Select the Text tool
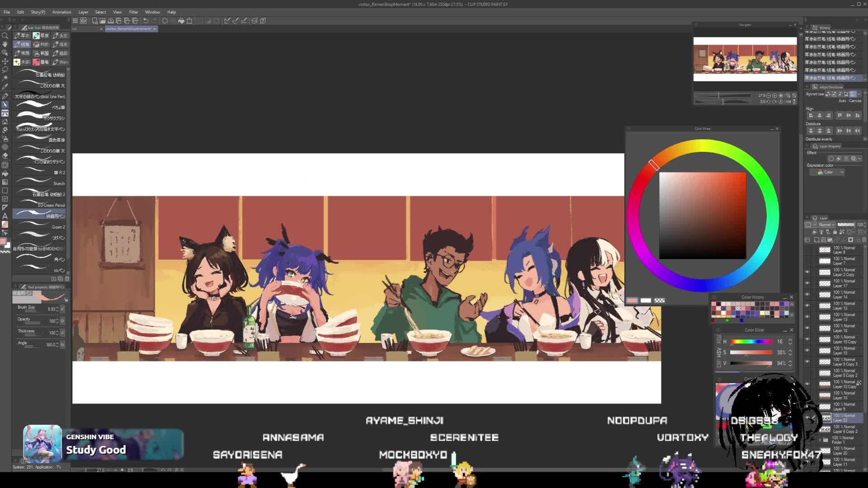868x488 pixels. coord(5,216)
